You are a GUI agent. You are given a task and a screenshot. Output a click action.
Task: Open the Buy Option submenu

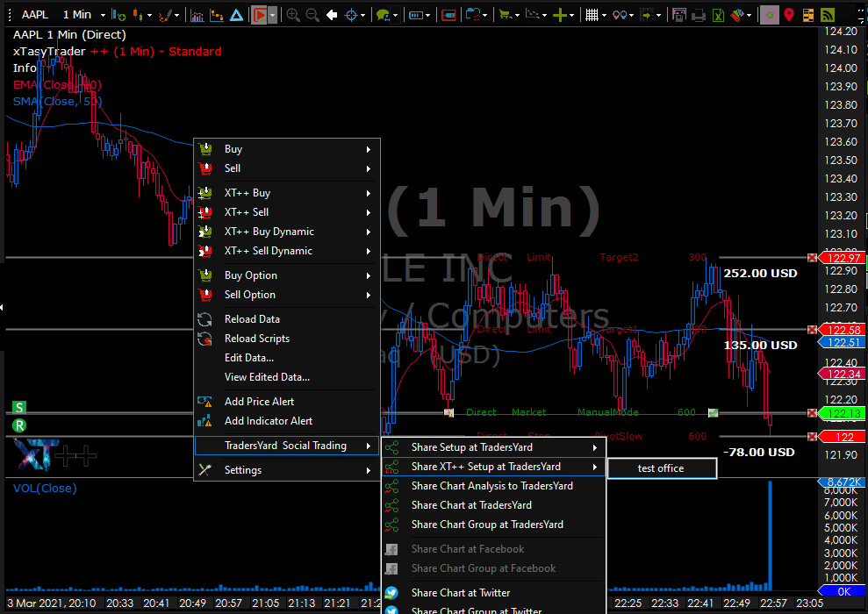coord(287,275)
